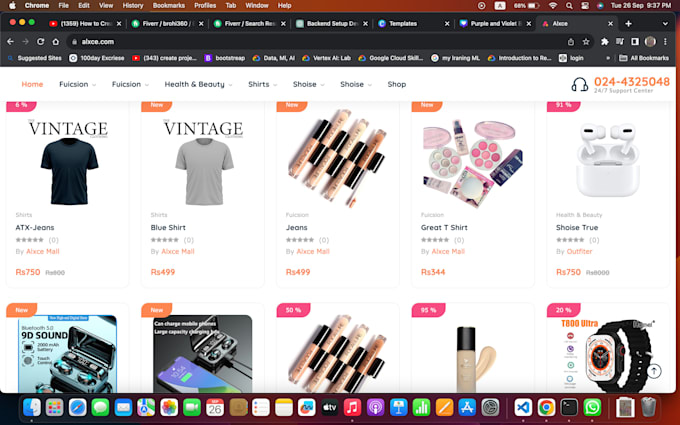Viewport: 680px width, 425px height.
Task: Open Spotlight search in the menu bar
Action: 569,6
